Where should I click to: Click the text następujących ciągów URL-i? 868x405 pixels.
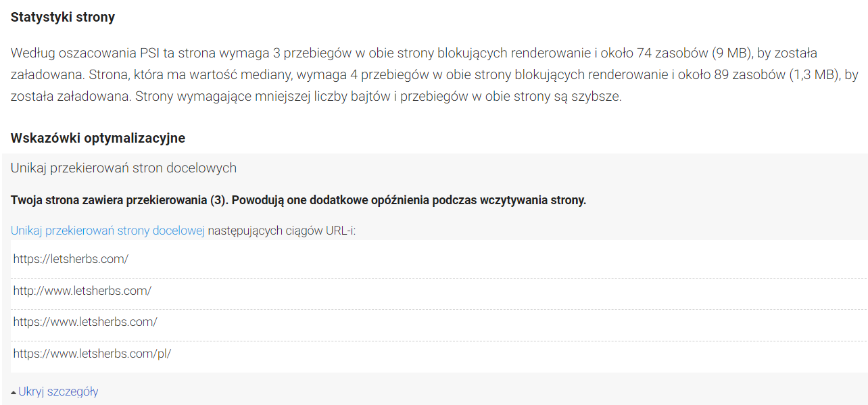tap(282, 231)
